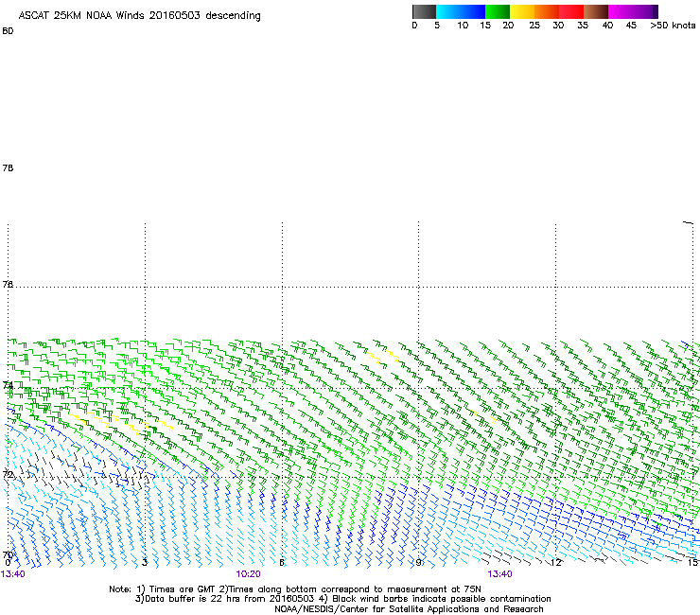Click the '35' label under the color scale
This screenshot has width=700, height=615.
click(583, 26)
